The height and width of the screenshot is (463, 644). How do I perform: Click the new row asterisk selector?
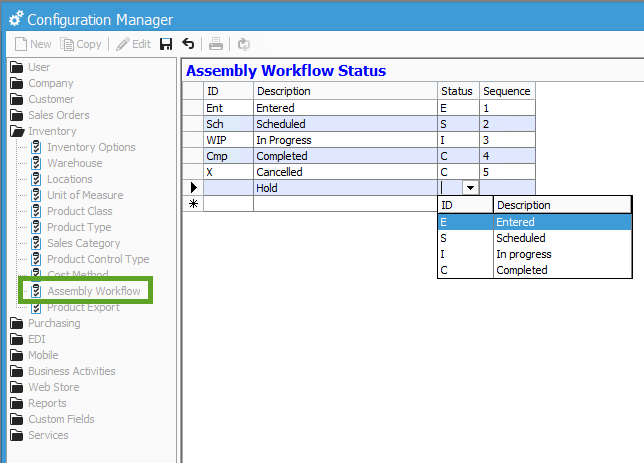tap(193, 204)
